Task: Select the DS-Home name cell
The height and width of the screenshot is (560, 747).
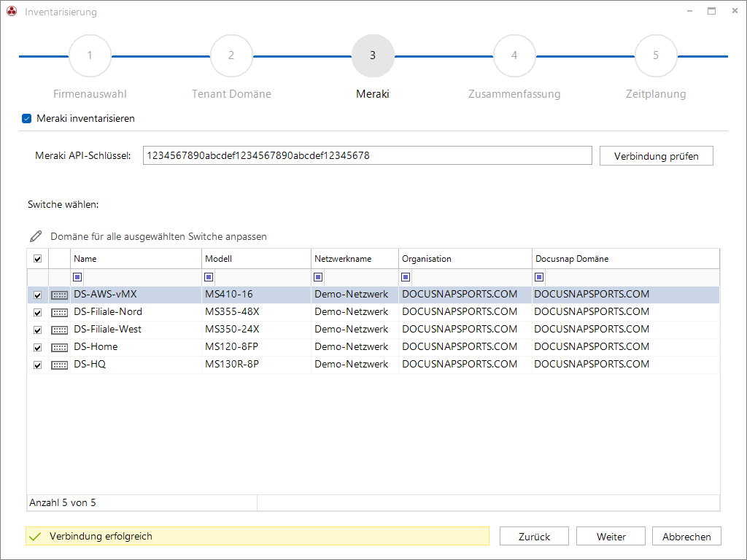Action: tap(136, 346)
